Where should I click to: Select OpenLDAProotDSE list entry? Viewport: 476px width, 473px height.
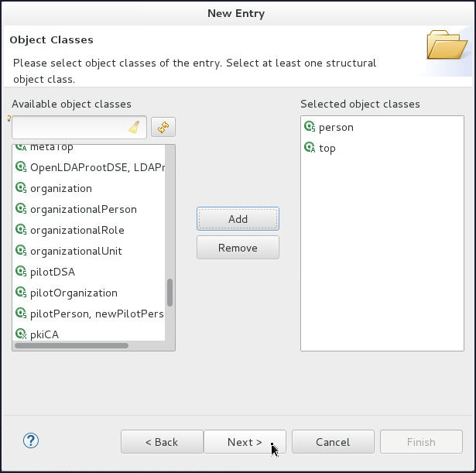96,167
